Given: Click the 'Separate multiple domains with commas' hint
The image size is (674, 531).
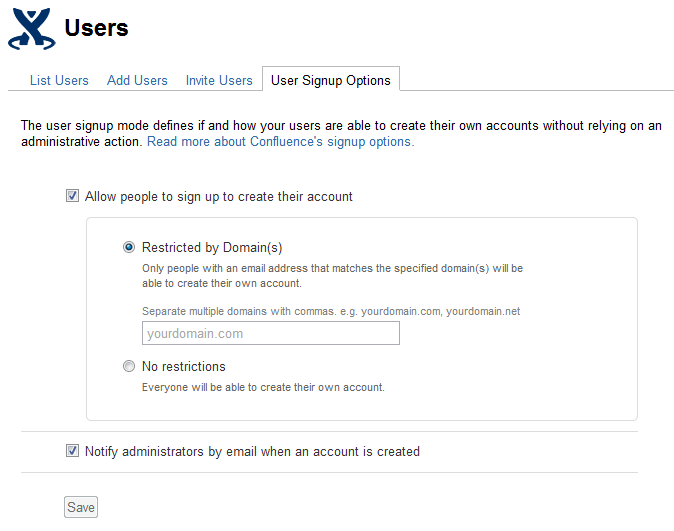Looking at the screenshot, I should [331, 311].
